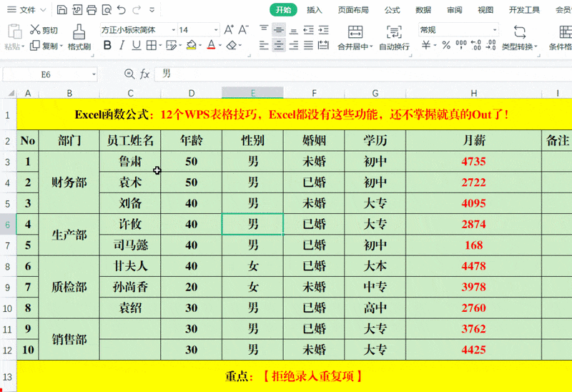Open the font name dropdown
The height and width of the screenshot is (392, 572).
point(172,30)
